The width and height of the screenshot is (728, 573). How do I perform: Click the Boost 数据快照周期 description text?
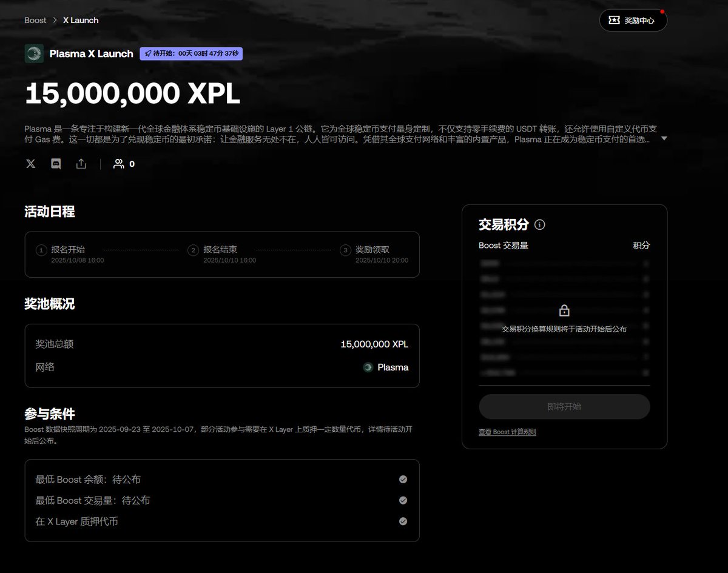click(219, 435)
